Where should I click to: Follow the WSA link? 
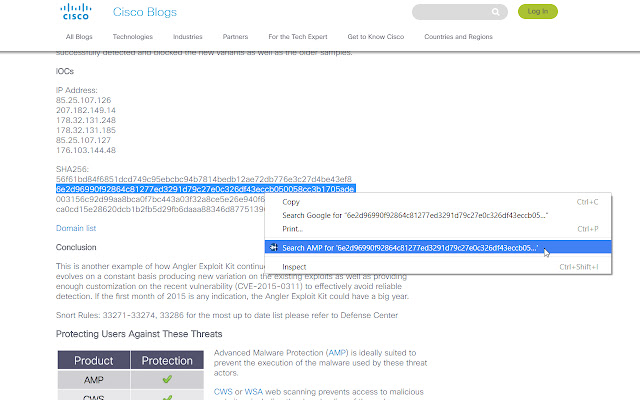[x=253, y=392]
